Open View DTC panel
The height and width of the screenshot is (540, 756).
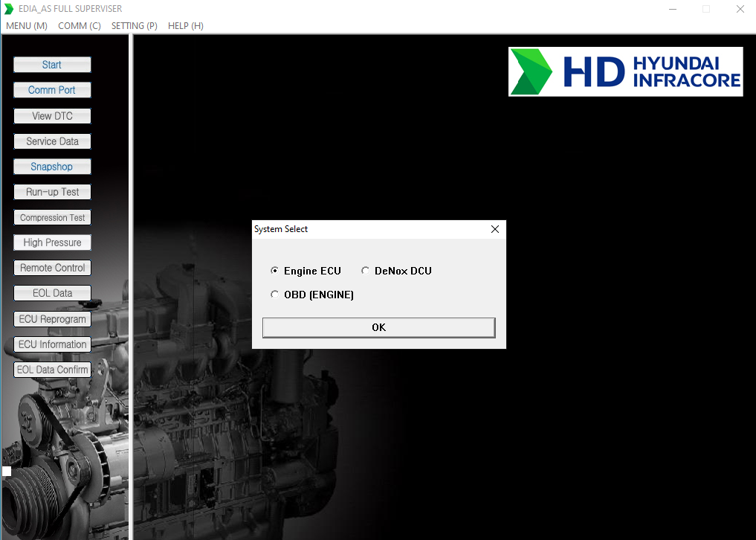point(52,116)
